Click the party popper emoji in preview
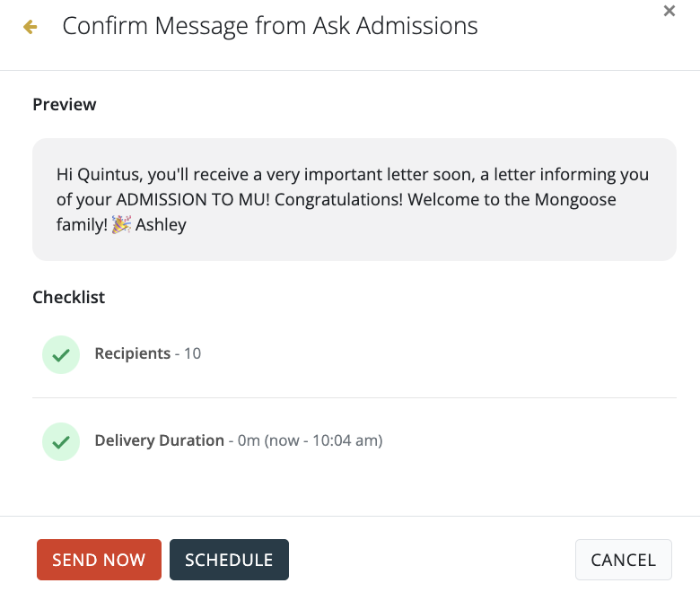The image size is (700, 592). point(121,225)
